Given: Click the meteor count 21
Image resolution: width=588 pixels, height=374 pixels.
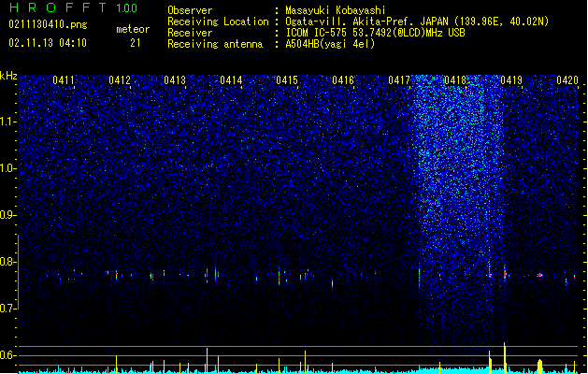Looking at the screenshot, I should pyautogui.click(x=136, y=43).
